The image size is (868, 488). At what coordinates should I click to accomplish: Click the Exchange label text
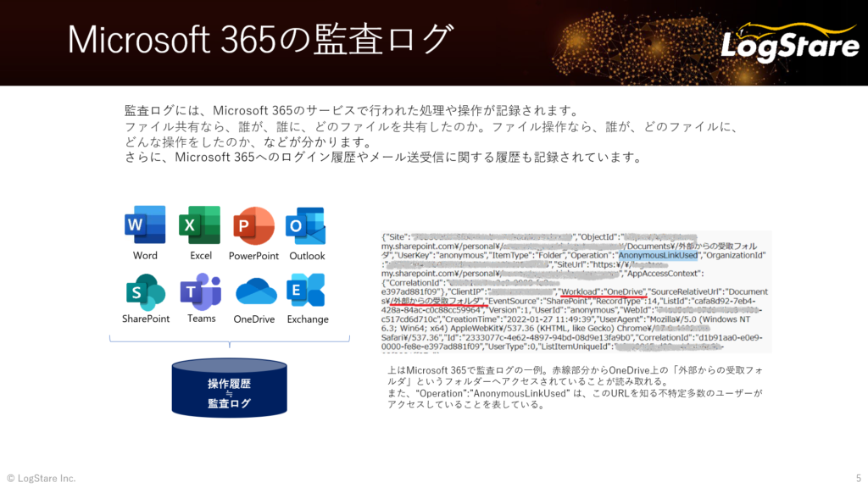pyautogui.click(x=307, y=319)
